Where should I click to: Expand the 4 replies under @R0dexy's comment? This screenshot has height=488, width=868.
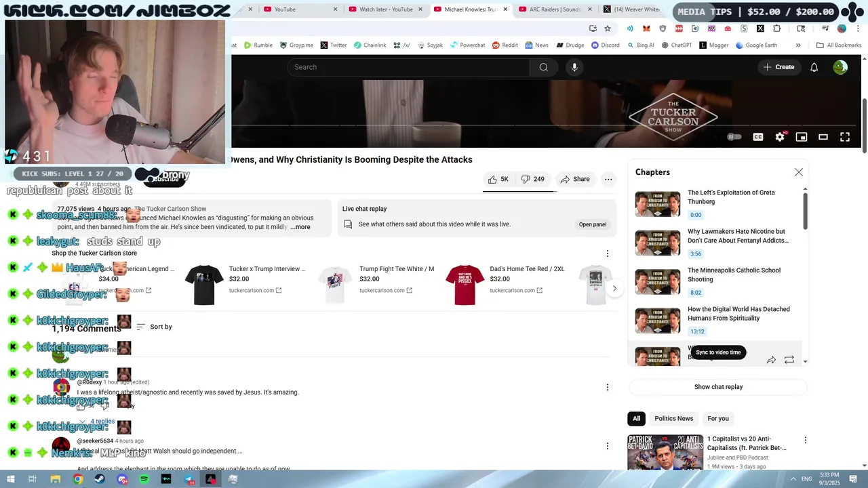click(x=97, y=422)
